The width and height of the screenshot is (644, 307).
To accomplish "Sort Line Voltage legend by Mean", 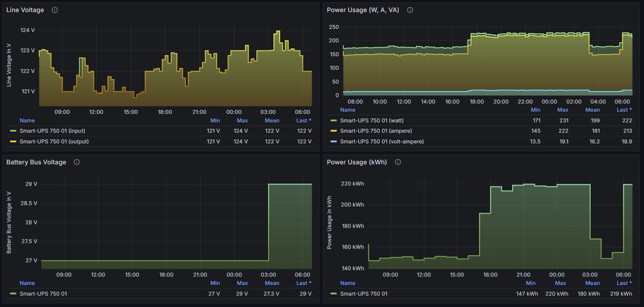I will (x=272, y=121).
